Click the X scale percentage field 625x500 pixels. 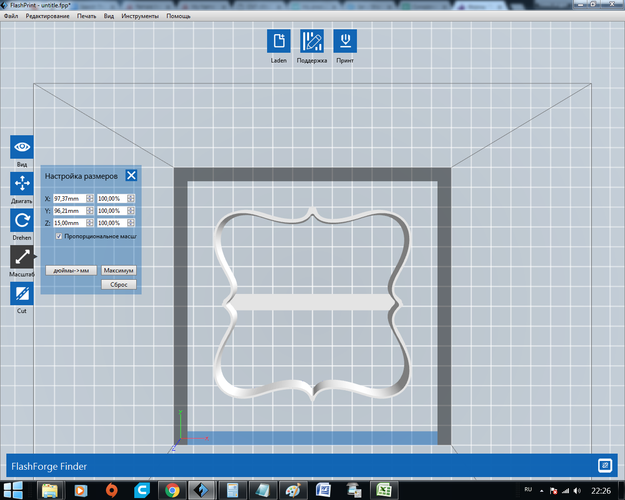tap(112, 199)
